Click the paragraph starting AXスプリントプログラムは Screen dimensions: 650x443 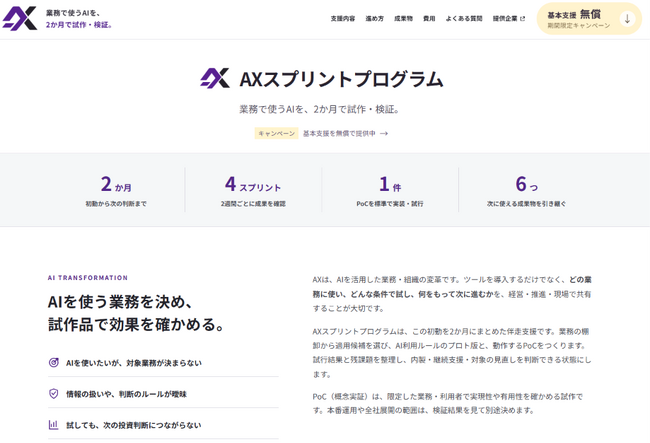coord(452,353)
